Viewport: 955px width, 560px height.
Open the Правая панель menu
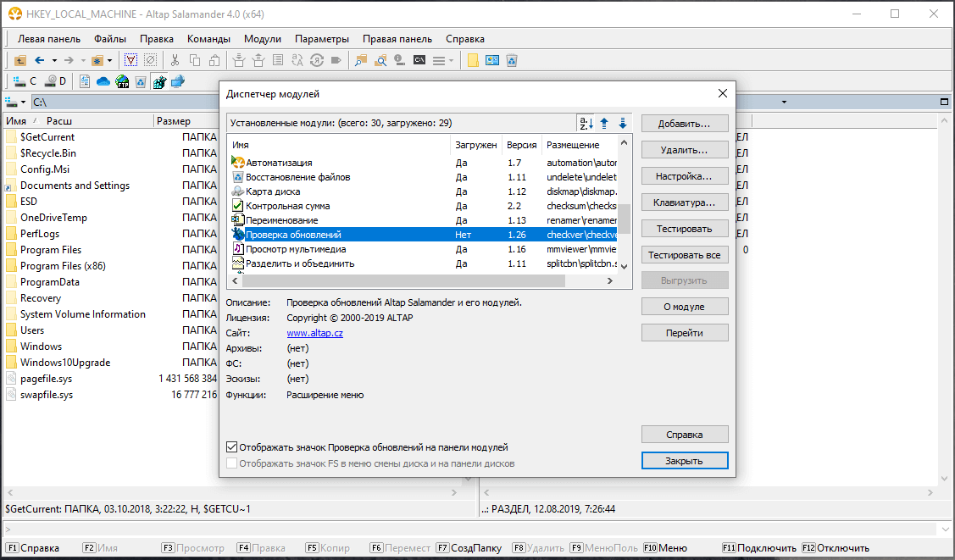397,39
